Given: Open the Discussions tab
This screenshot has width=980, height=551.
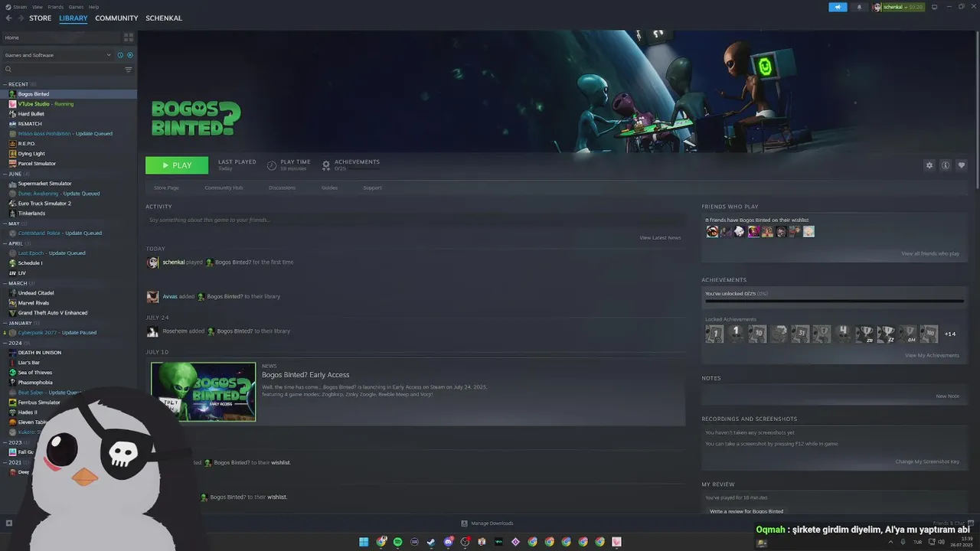Looking at the screenshot, I should [x=282, y=187].
